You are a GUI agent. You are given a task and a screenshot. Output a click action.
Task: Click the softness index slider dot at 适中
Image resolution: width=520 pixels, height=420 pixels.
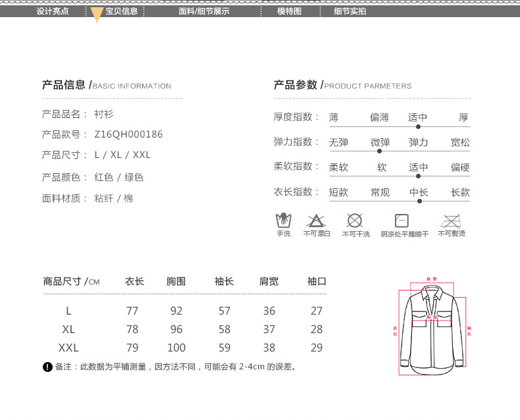tap(418, 176)
